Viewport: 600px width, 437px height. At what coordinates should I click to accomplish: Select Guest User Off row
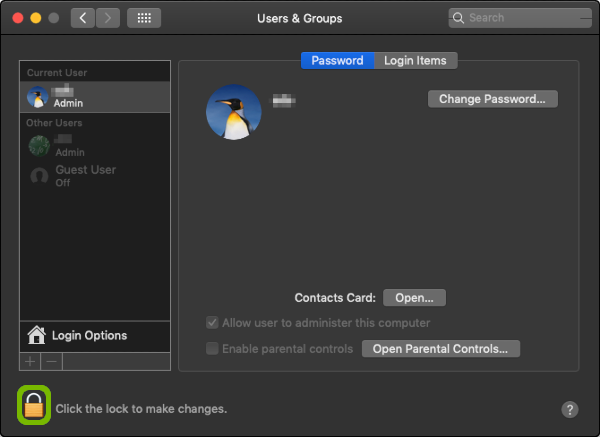95,176
